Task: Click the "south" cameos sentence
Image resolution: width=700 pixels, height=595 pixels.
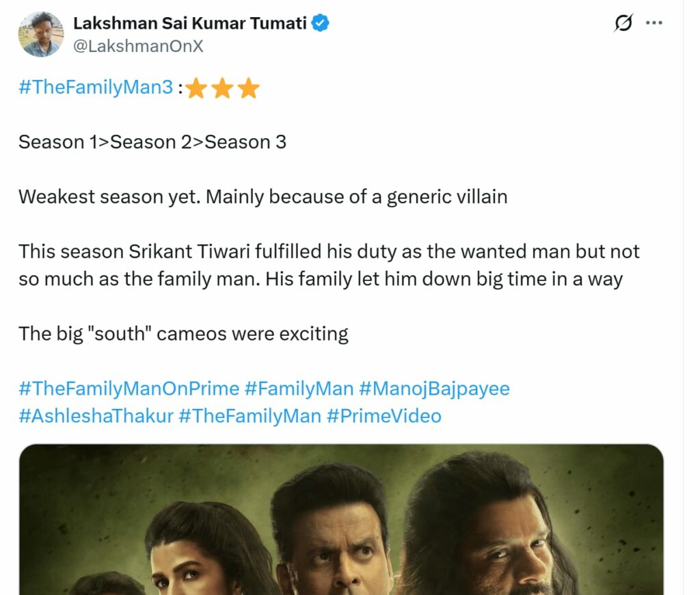Action: [183, 334]
